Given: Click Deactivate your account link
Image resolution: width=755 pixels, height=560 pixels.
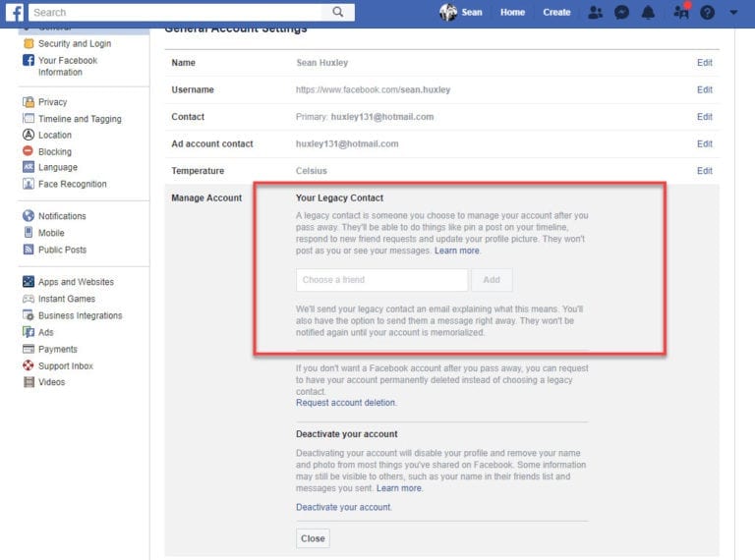Looking at the screenshot, I should tap(343, 507).
